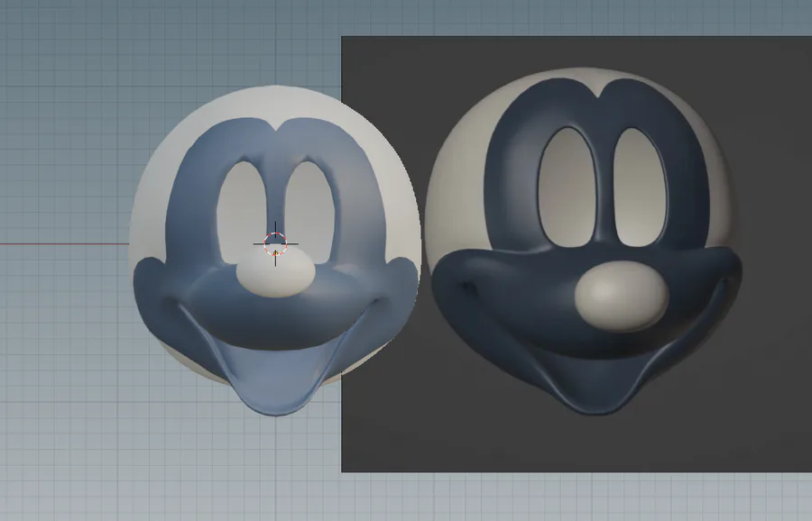Click the 3D cursor crosshair in the viewport
This screenshot has width=812, height=521.
[x=275, y=243]
